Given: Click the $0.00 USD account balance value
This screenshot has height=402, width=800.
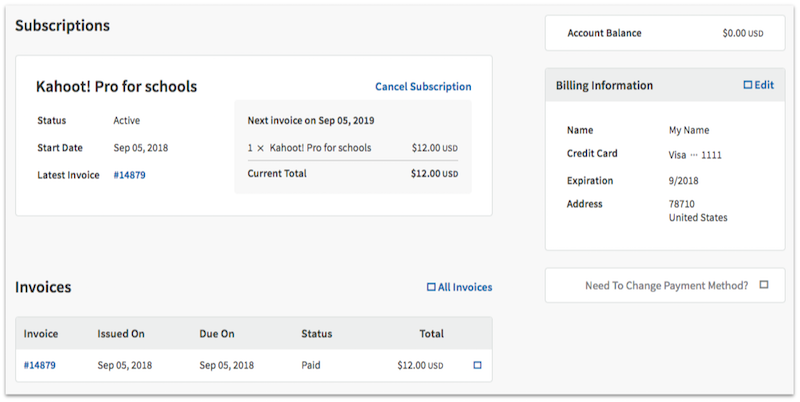Looking at the screenshot, I should click(743, 33).
